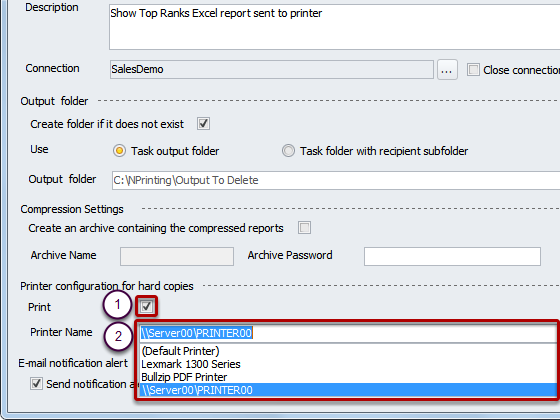560x420 pixels.
Task: Toggle Send notification checkbox
Action: click(x=36, y=384)
